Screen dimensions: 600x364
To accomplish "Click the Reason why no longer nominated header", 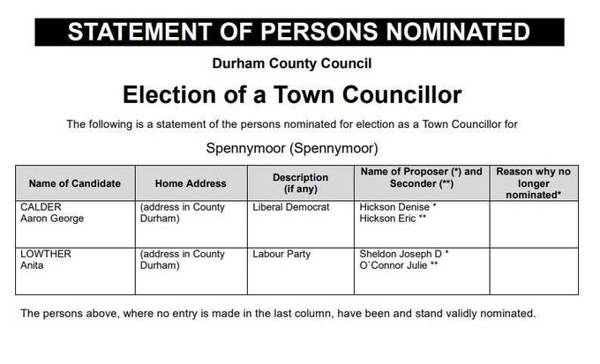I will click(534, 182).
